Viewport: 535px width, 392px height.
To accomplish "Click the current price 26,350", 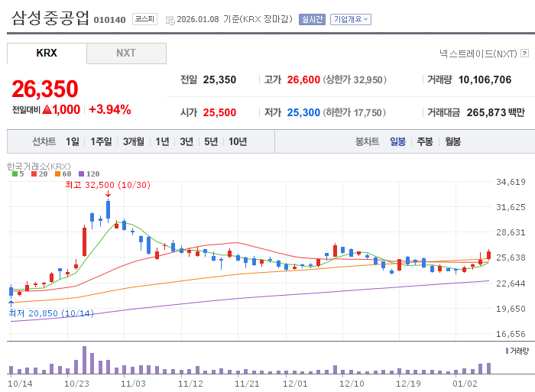I will (x=45, y=89).
